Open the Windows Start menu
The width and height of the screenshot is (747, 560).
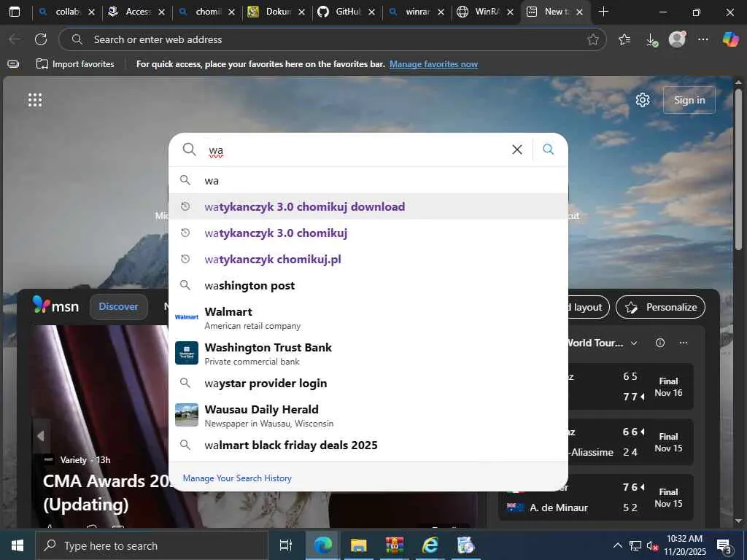click(x=18, y=545)
